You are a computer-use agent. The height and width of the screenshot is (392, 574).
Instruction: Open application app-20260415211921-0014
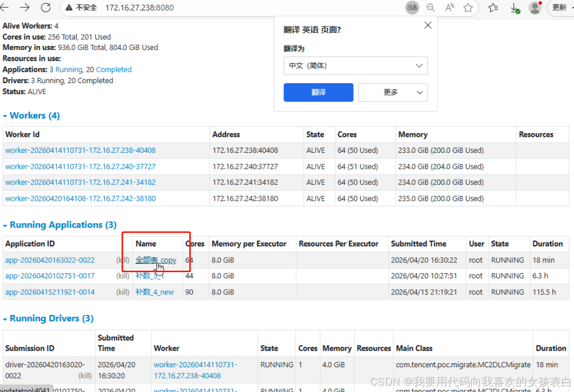(x=50, y=292)
